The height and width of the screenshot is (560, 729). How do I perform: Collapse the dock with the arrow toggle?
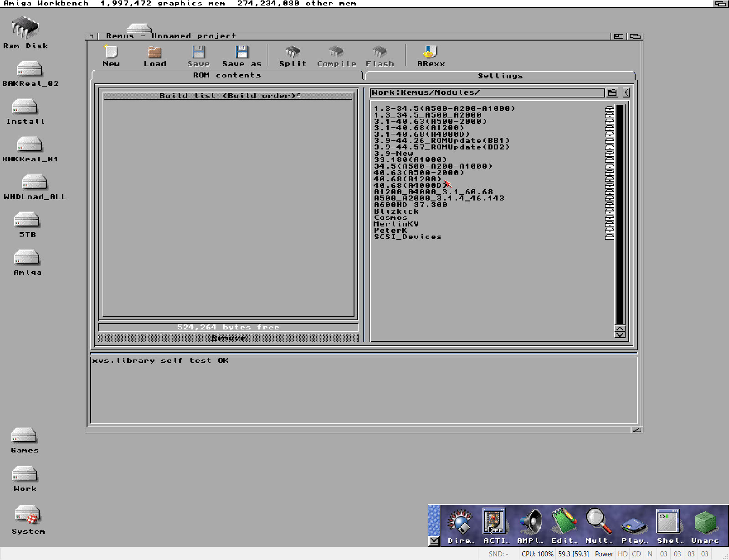[x=434, y=540]
